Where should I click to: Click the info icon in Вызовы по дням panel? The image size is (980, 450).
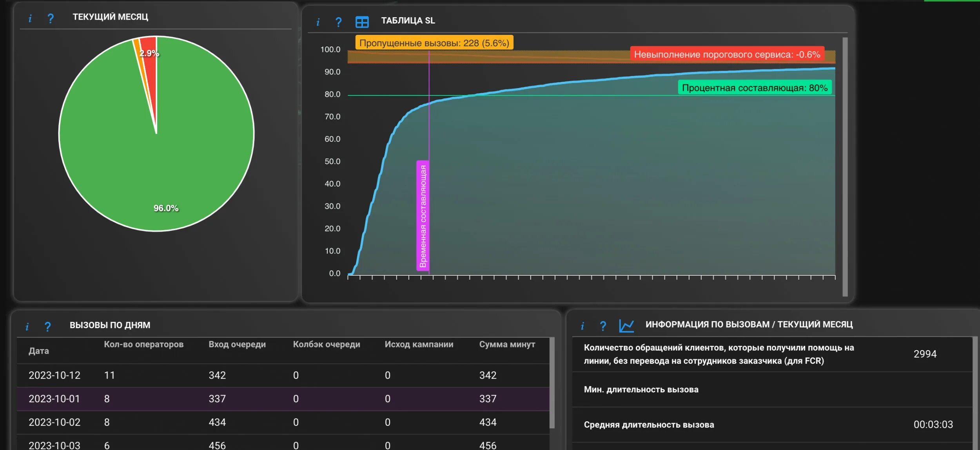pos(27,326)
